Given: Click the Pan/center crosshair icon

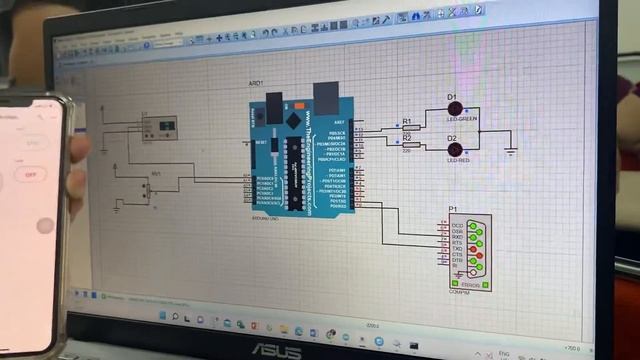Looking at the screenshot, I should [x=219, y=38].
